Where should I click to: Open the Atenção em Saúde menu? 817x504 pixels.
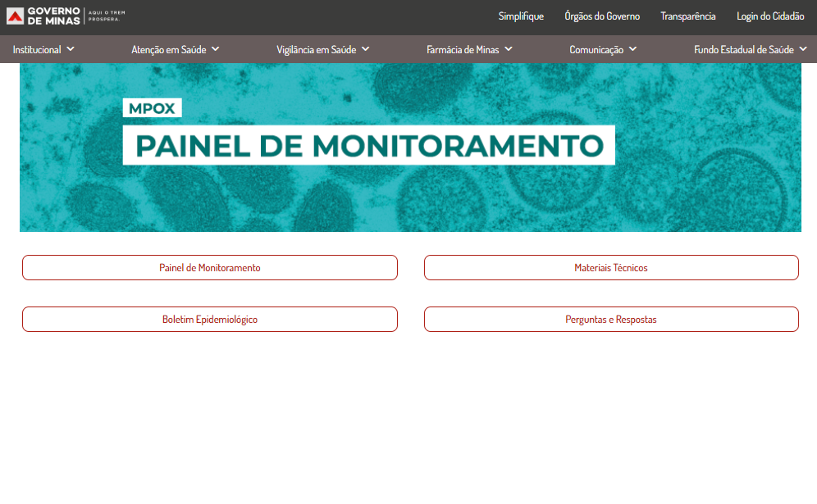click(169, 50)
